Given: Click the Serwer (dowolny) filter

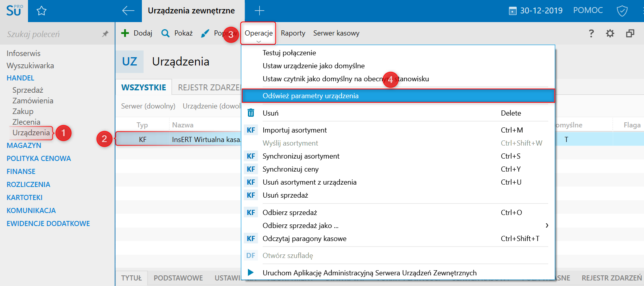Looking at the screenshot, I should 148,106.
